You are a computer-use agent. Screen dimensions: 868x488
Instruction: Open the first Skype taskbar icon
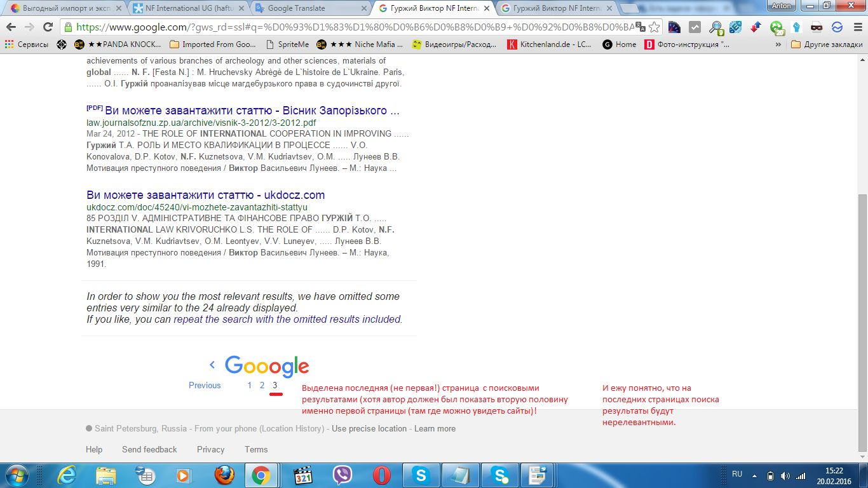pos(421,475)
